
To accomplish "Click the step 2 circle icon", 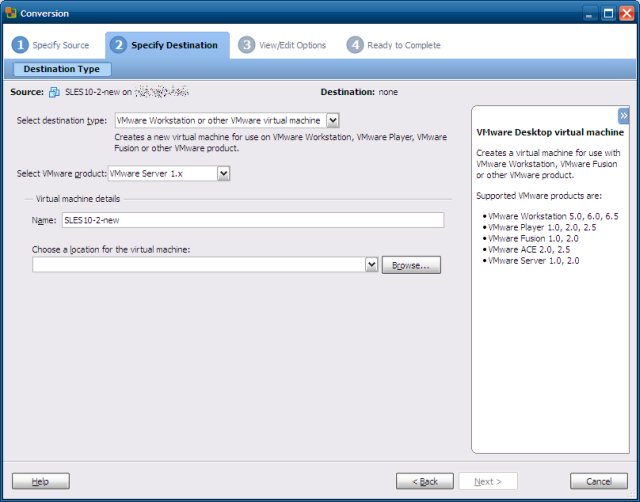I will pyautogui.click(x=118, y=45).
